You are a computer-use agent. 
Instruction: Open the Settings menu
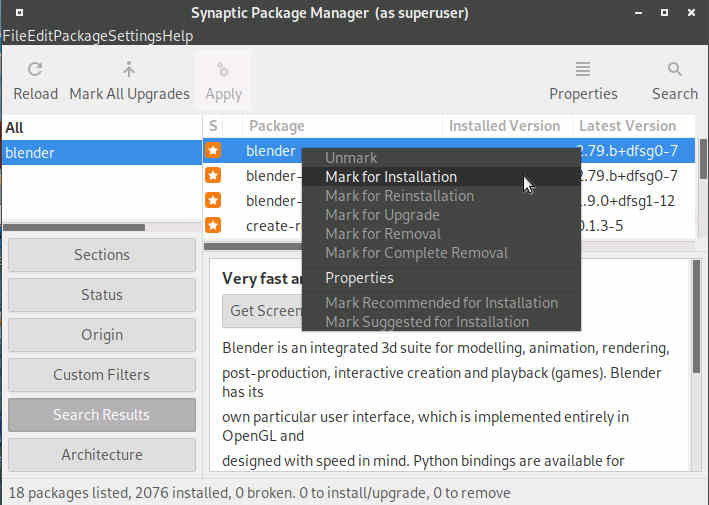(135, 36)
